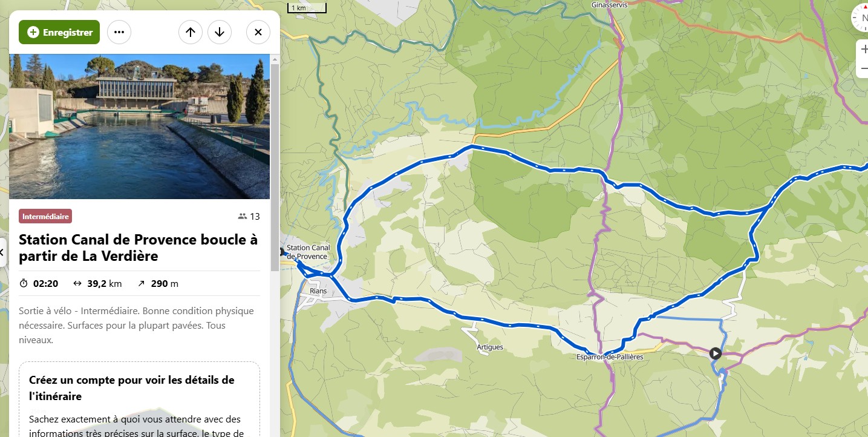Click the Intermédiaire difficulty badge
Viewport: 868px width, 437px height.
(x=45, y=216)
